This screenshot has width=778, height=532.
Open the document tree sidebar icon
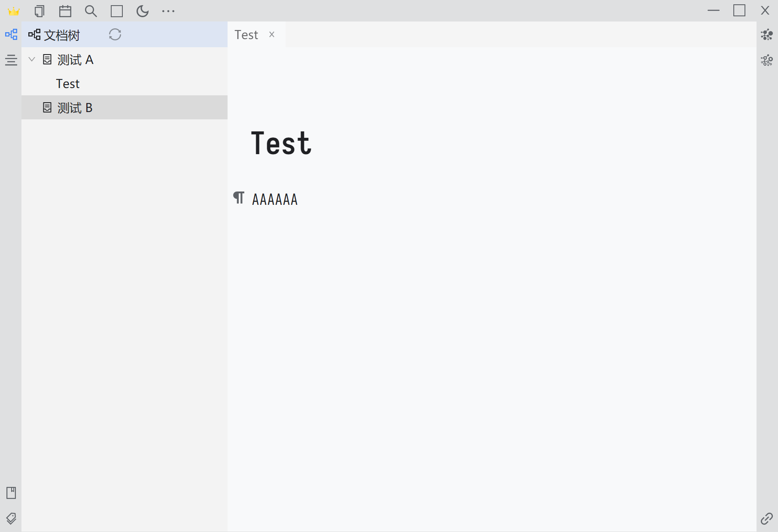[11, 34]
